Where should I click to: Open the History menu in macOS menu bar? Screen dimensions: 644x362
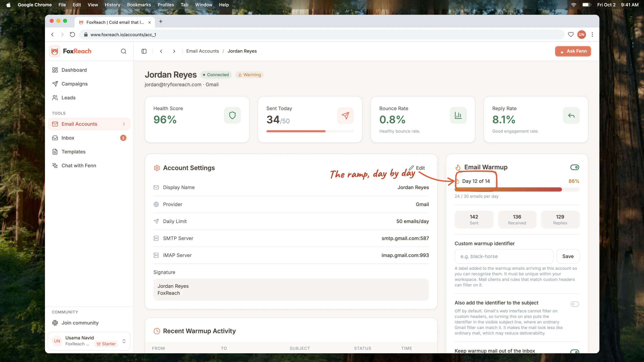click(112, 5)
